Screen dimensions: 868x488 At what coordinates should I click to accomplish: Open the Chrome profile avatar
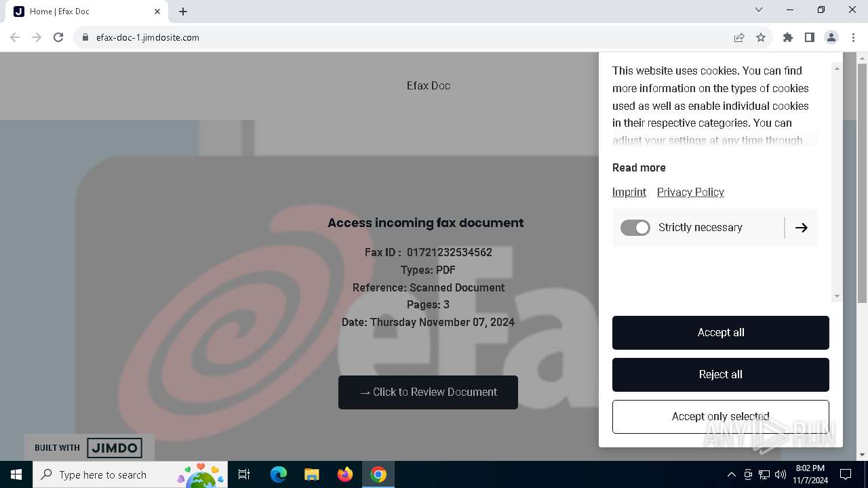point(831,37)
